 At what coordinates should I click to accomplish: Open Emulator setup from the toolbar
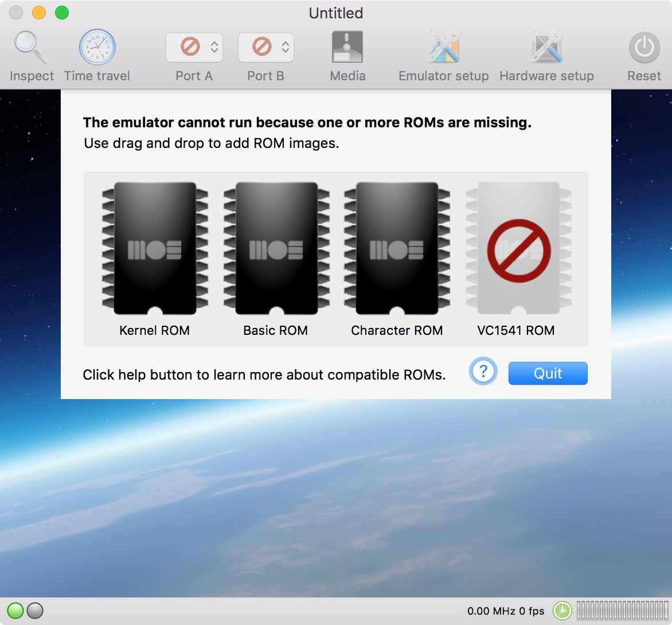coord(443,48)
